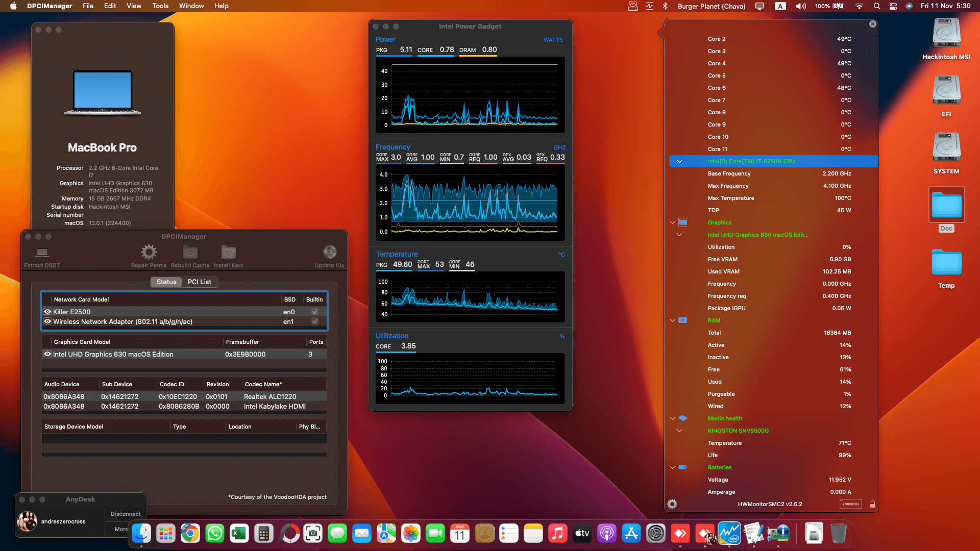Collapse the RAM group

[x=673, y=320]
